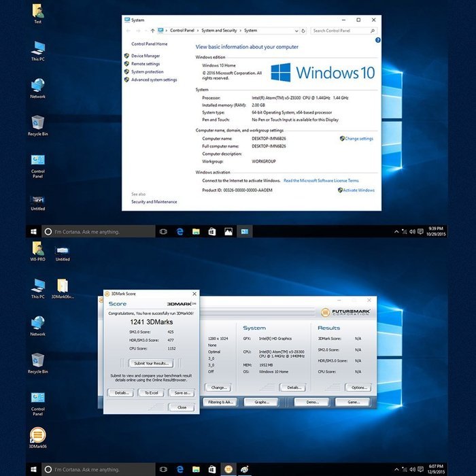Click the To Excel button
Image resolution: width=476 pixels, height=476 pixels.
click(x=151, y=393)
